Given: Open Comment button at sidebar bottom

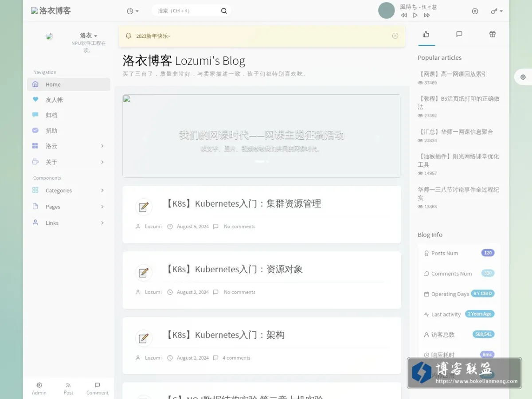Looking at the screenshot, I should coord(98,388).
